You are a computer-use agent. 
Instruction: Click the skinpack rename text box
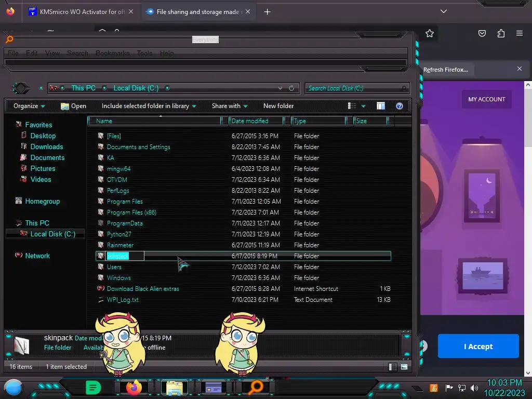pos(125,256)
